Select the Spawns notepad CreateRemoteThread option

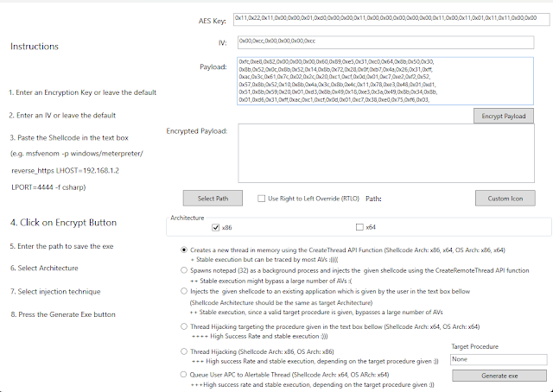(x=184, y=270)
